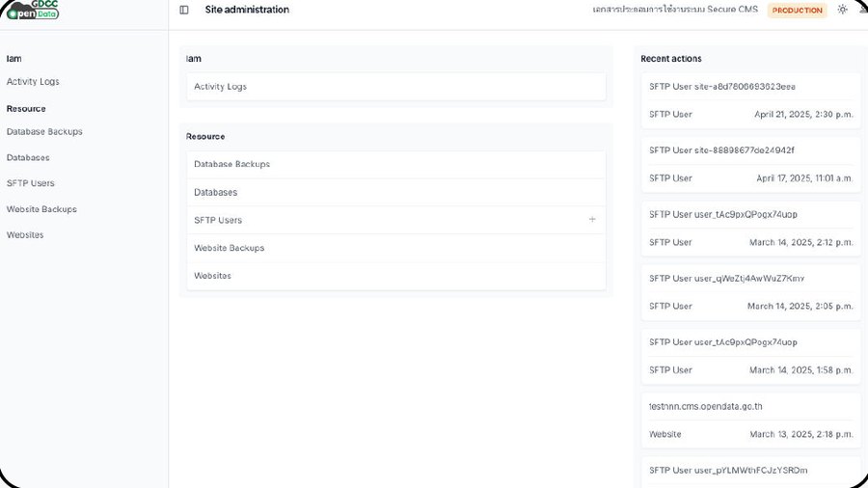The image size is (868, 488).
Task: Open Activity Logs in the sidebar
Action: pos(33,81)
